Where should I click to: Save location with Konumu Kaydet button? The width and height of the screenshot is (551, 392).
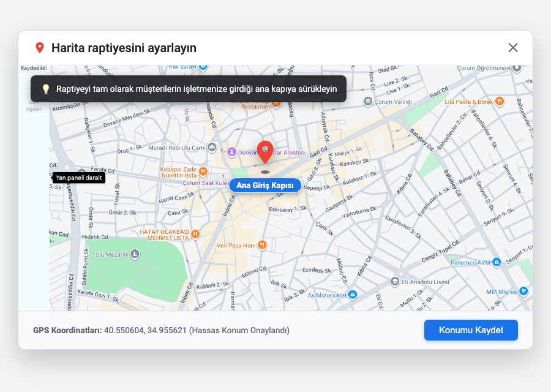point(471,330)
